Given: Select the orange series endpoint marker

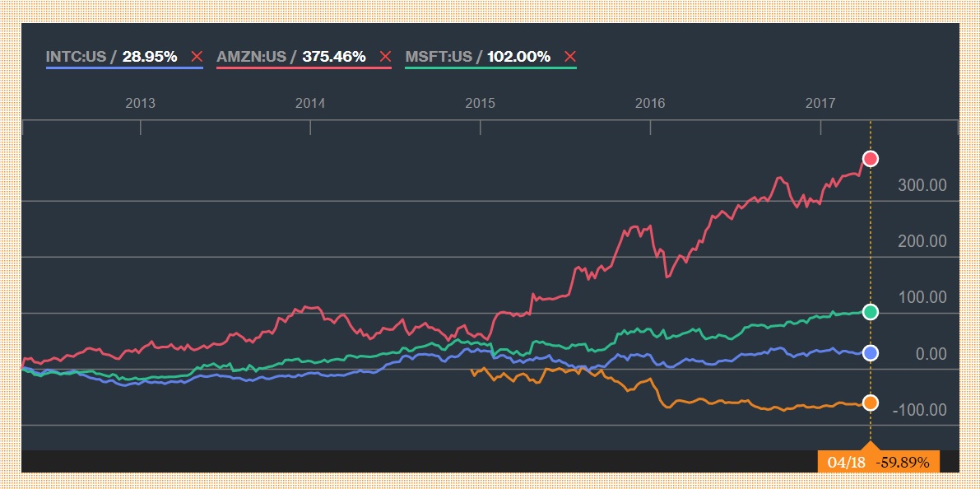Looking at the screenshot, I should tap(870, 403).
